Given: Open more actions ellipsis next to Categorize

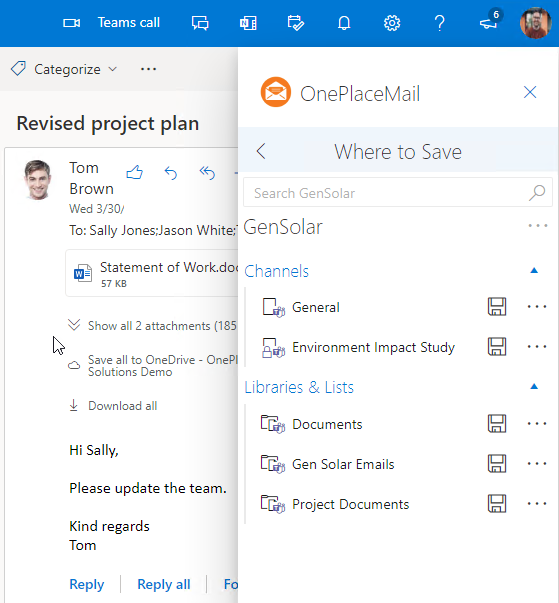Looking at the screenshot, I should 148,69.
